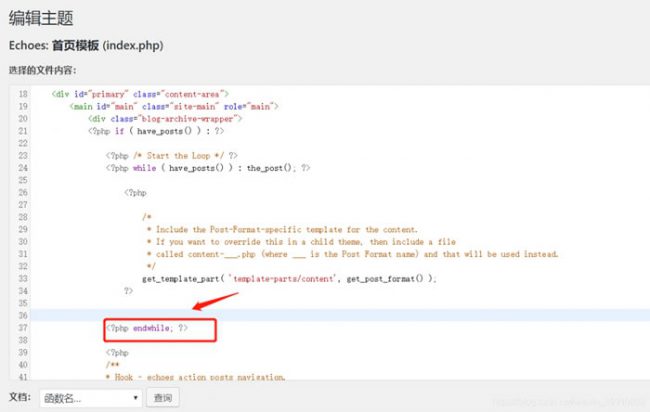Click the get_template_part code line
The height and width of the screenshot is (412, 650).
[x=289, y=278]
